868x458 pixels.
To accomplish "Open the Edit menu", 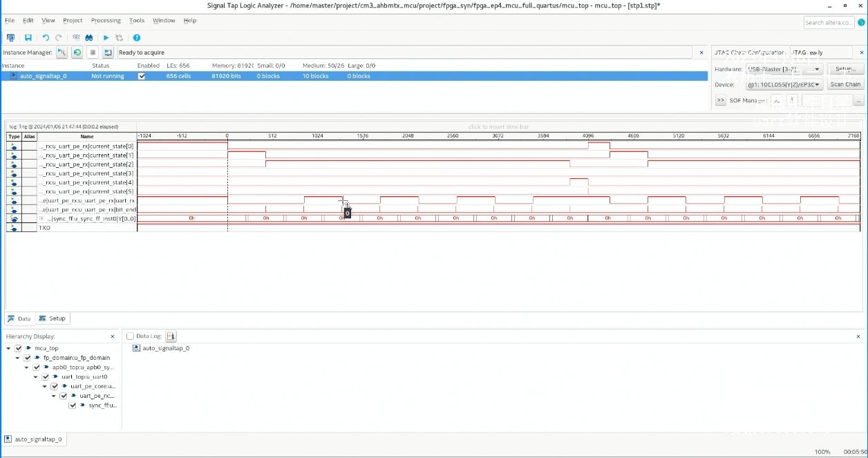I will point(28,21).
